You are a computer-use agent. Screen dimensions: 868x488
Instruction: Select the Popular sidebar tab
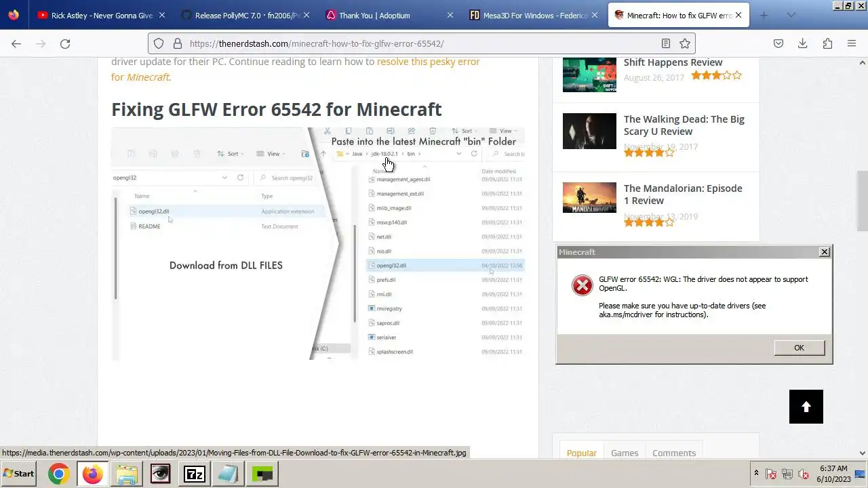[582, 453]
